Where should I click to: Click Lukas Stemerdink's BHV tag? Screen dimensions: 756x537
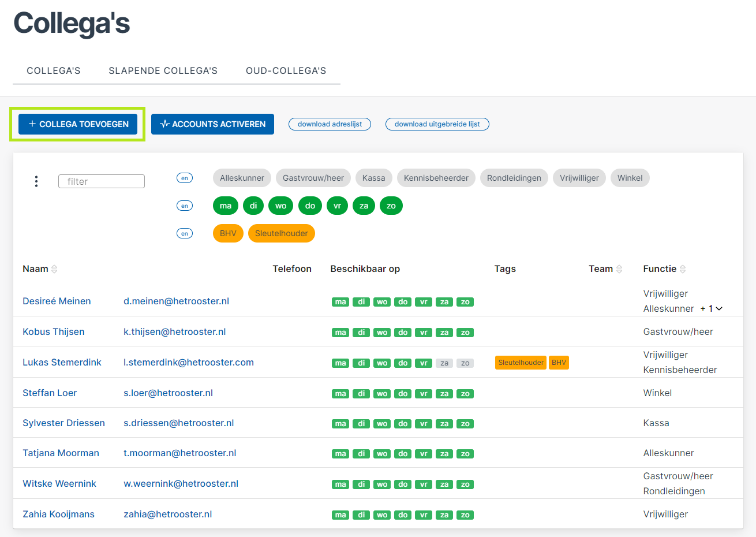559,363
